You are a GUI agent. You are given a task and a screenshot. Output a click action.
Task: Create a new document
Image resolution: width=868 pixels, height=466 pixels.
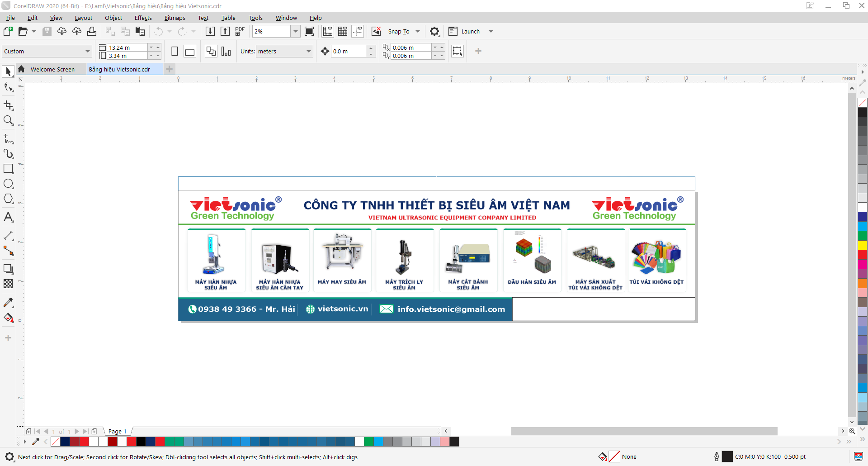coord(8,31)
